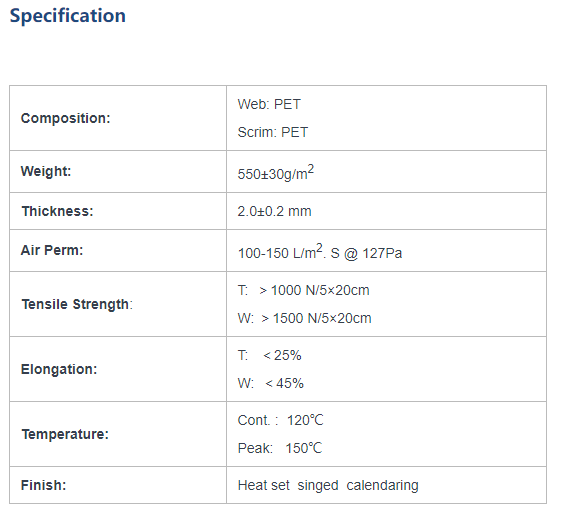
Task: Select the Composition label cell
Action: coord(118,118)
